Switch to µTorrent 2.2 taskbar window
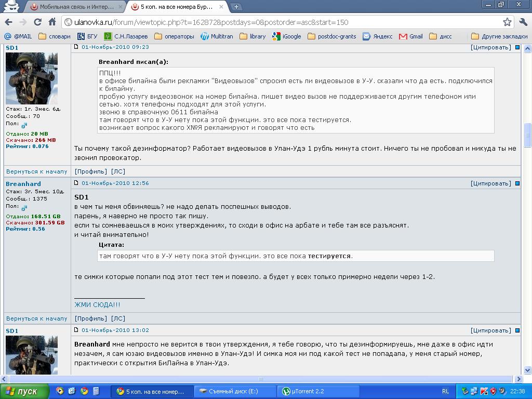This screenshot has width=532, height=399. tap(318, 391)
